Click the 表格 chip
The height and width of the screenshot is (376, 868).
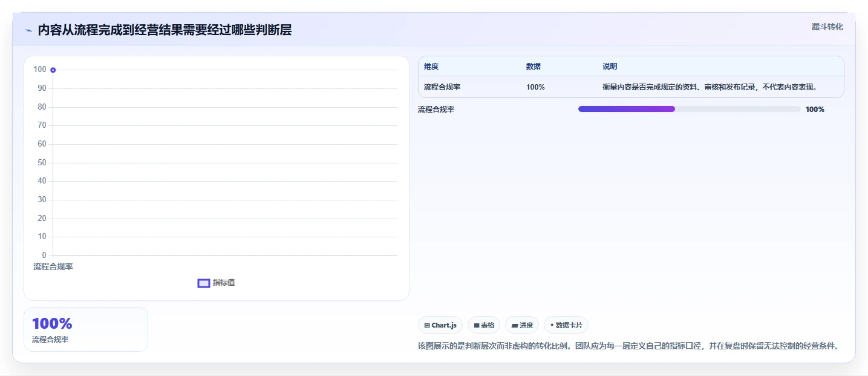pyautogui.click(x=484, y=325)
